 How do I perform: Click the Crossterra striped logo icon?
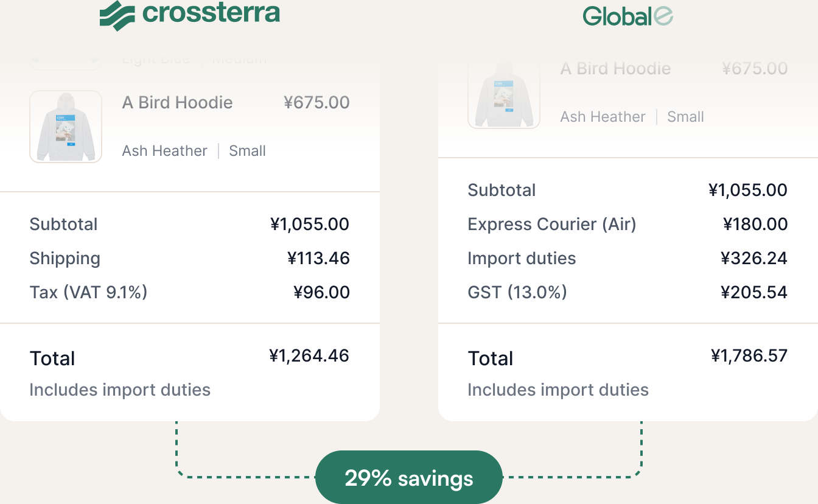pyautogui.click(x=117, y=15)
